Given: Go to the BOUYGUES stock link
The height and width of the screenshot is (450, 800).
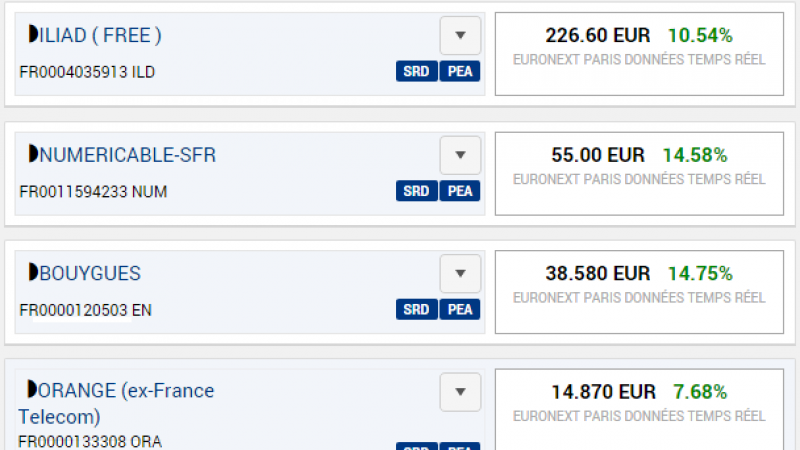Looking at the screenshot, I should [x=90, y=273].
